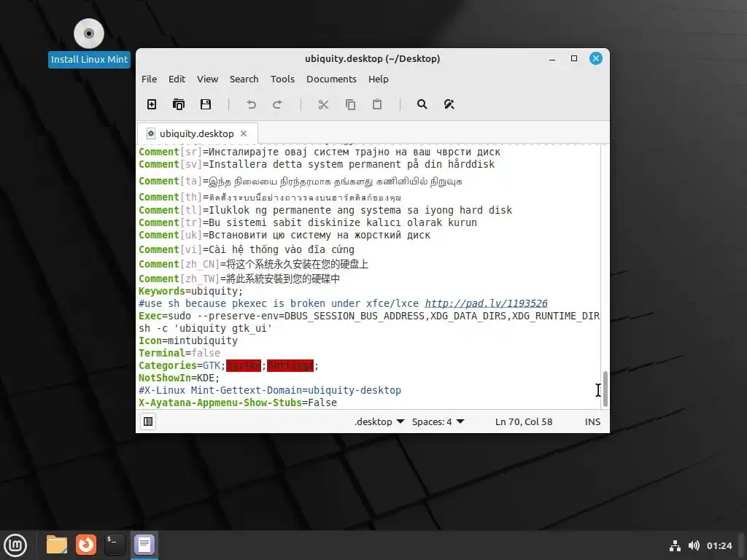747x560 pixels.
Task: Click the vertical scrollbar thumb
Action: tap(605, 389)
